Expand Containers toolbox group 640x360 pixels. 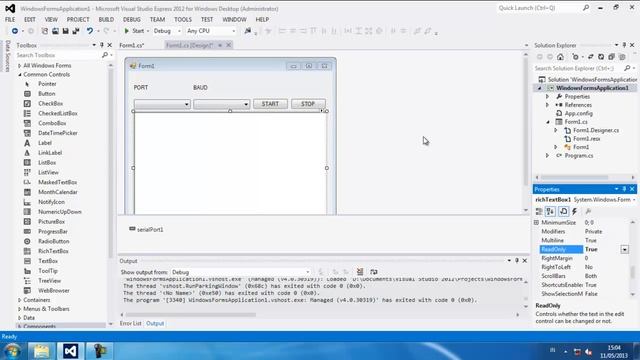point(20,300)
